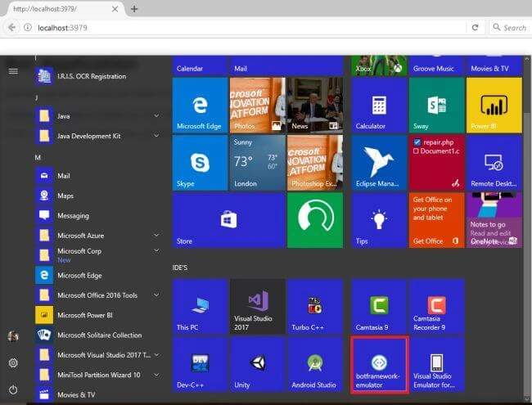Open the Calculator tile
The width and height of the screenshot is (532, 405).
pos(379,106)
